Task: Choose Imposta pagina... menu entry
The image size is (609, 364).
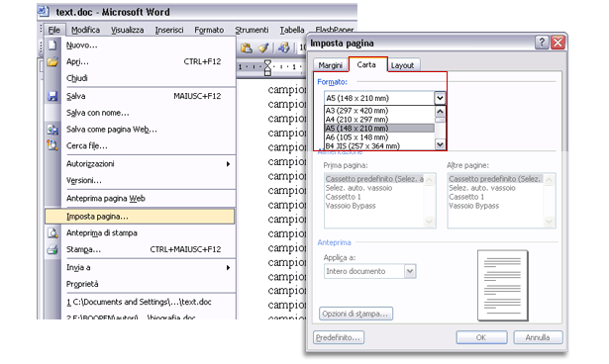Action: [141, 217]
